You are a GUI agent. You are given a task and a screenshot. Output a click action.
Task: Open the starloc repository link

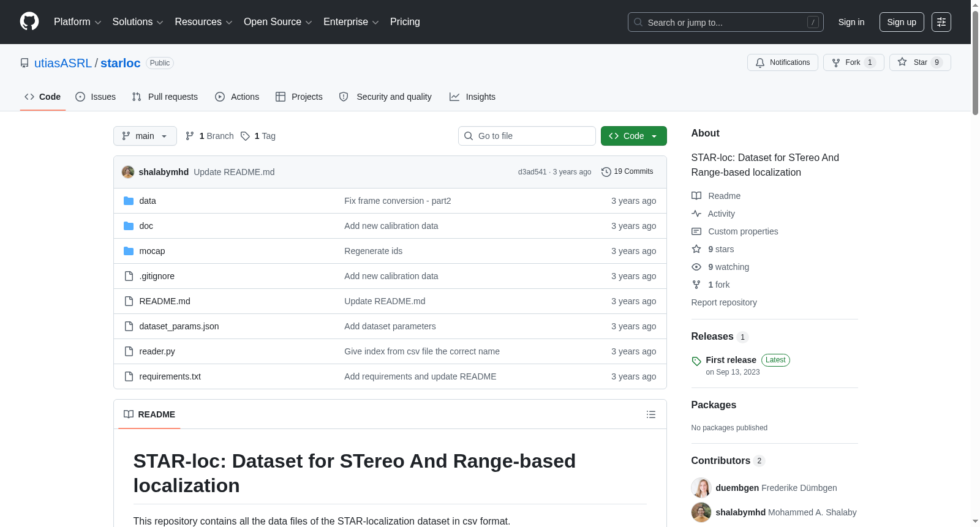point(121,63)
